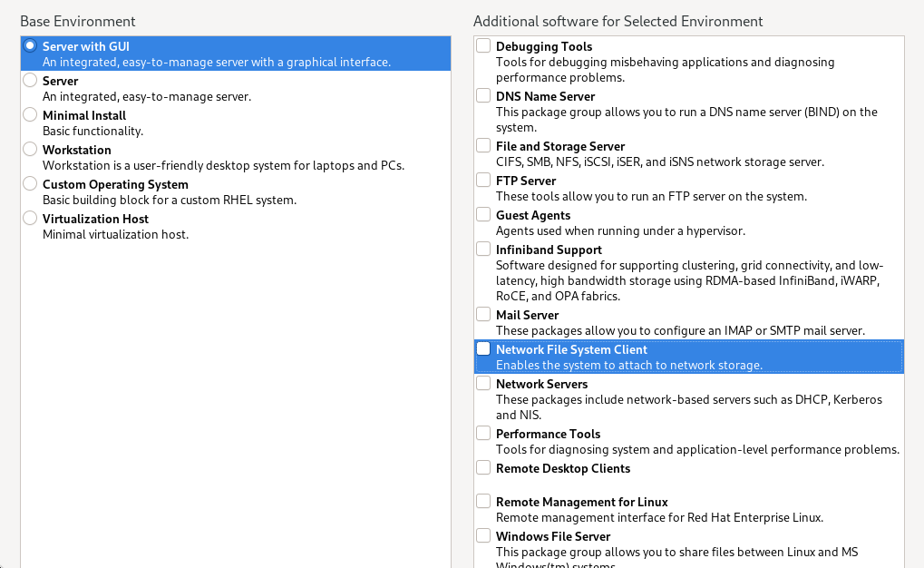The width and height of the screenshot is (924, 568).
Task: Click the Workstation description text
Action: 223,165
